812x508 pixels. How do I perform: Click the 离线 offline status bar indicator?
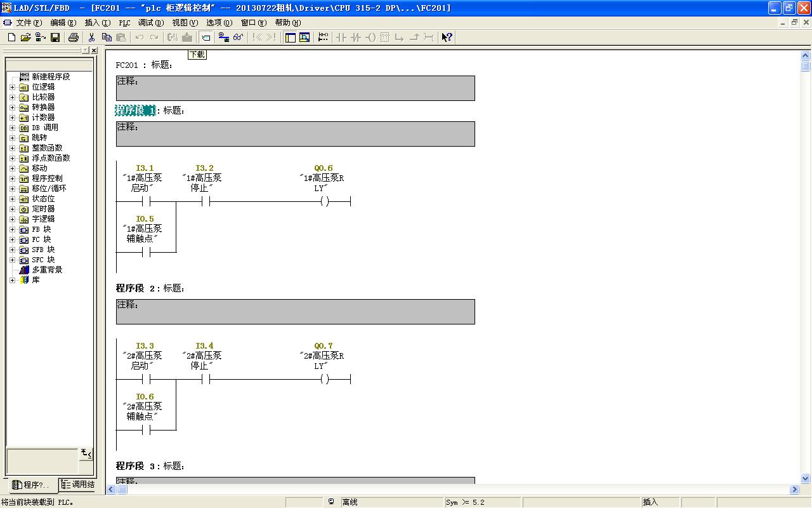(350, 502)
